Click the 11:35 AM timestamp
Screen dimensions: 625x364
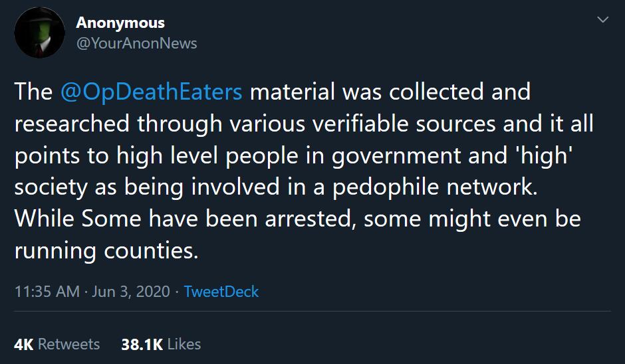(x=46, y=291)
